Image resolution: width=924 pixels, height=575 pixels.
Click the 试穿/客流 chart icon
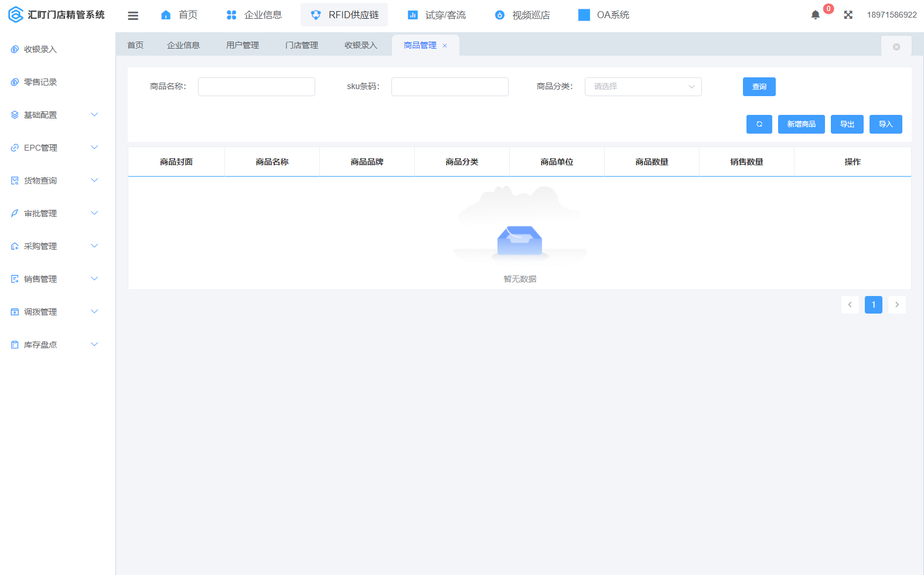point(412,15)
